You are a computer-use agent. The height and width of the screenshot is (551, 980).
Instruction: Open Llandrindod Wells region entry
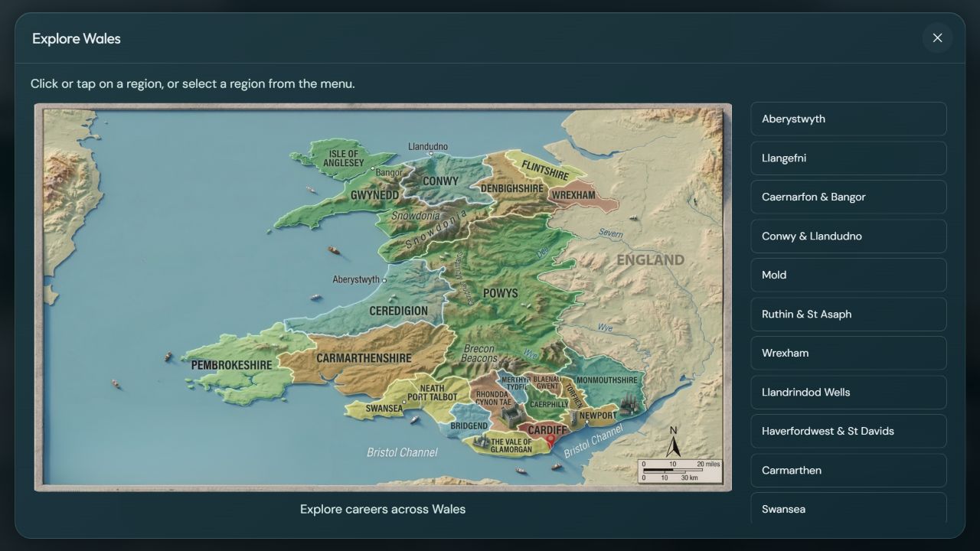(848, 392)
